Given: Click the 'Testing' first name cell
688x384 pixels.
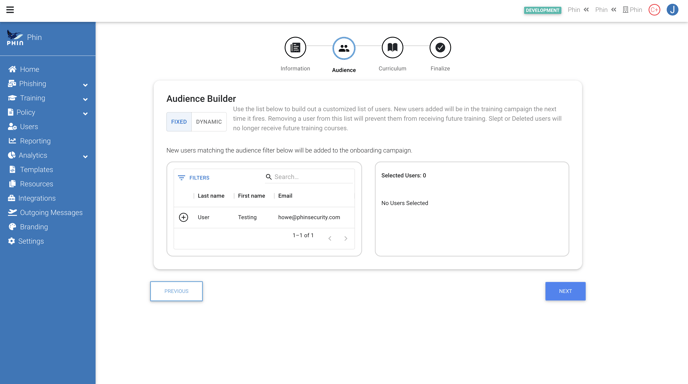Looking at the screenshot, I should click(247, 217).
